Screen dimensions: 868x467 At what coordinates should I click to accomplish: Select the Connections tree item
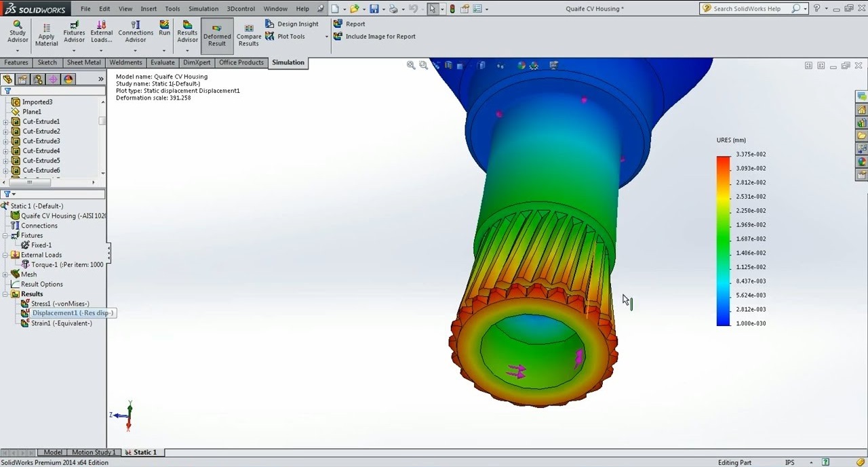[39, 226]
